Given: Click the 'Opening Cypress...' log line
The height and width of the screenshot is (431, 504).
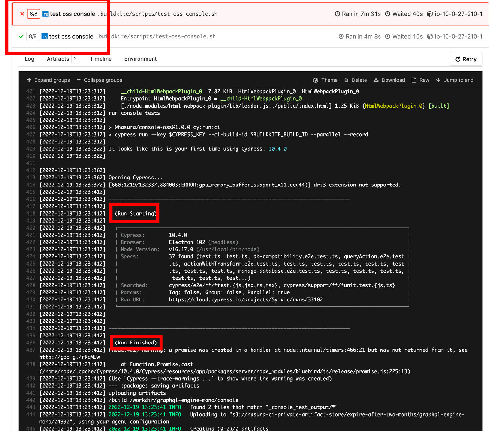Looking at the screenshot, I should (136, 178).
